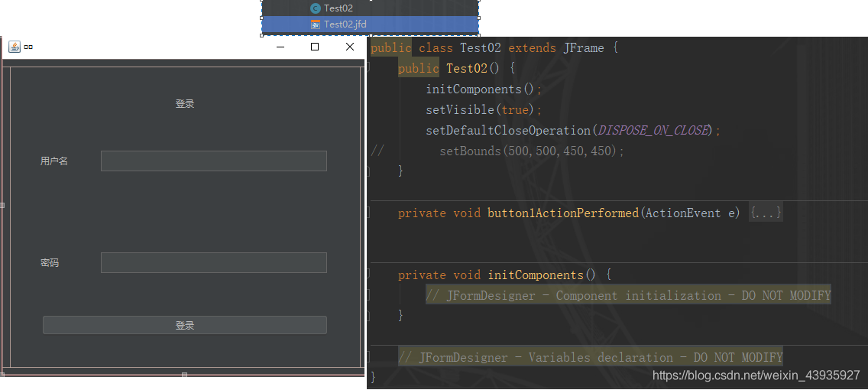
Task: Place cursor on the commented setBounds line
Action: 532,151
